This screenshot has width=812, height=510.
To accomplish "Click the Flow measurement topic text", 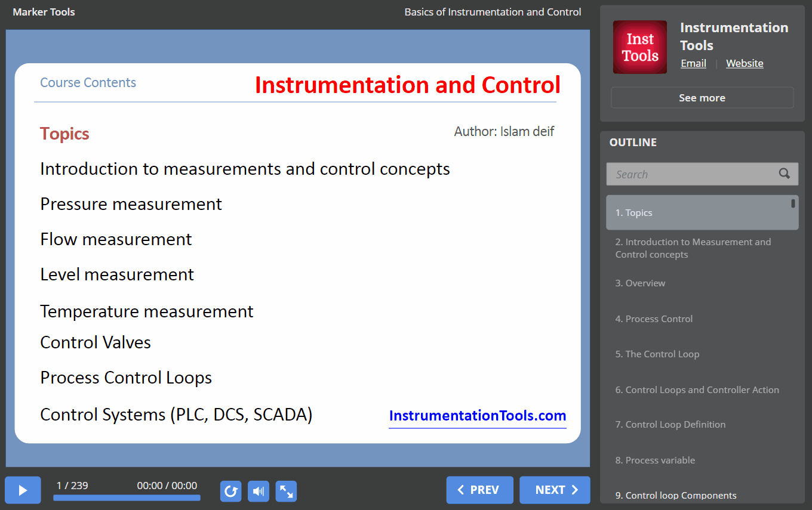I will 116,239.
